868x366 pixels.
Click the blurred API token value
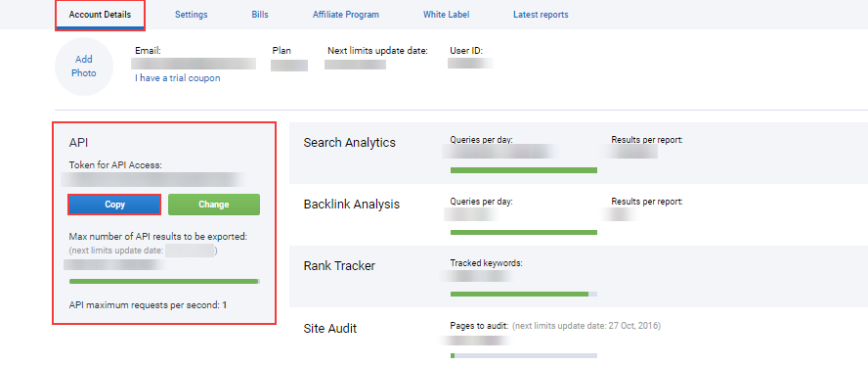point(152,180)
